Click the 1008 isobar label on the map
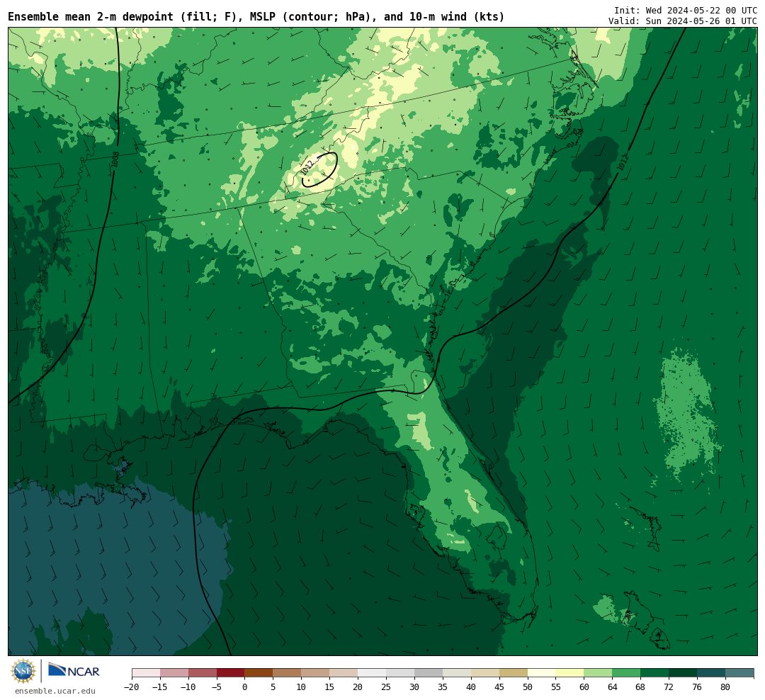This screenshot has height=700, width=765. coord(115,159)
